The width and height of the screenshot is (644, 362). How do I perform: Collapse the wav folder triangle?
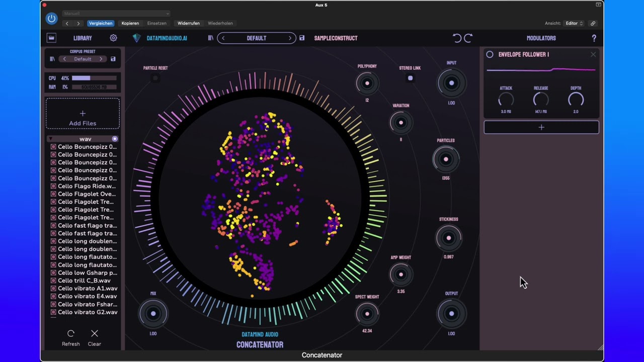click(50, 139)
